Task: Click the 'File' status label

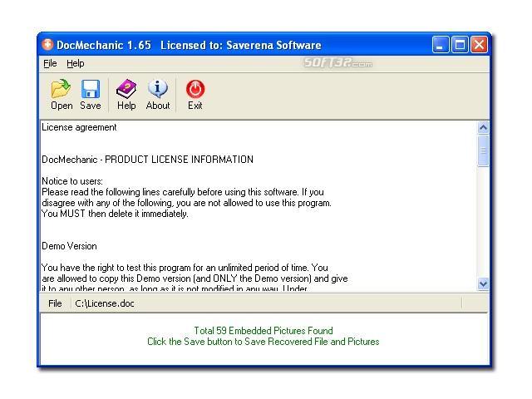Action: point(55,303)
